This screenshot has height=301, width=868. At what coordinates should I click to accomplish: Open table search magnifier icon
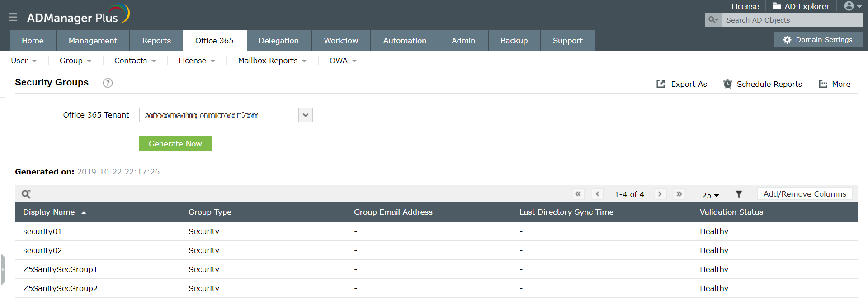click(26, 194)
